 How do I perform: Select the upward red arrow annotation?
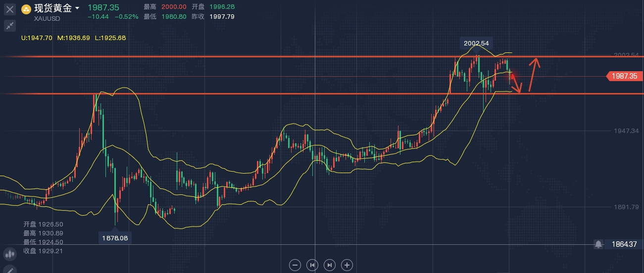point(533,75)
